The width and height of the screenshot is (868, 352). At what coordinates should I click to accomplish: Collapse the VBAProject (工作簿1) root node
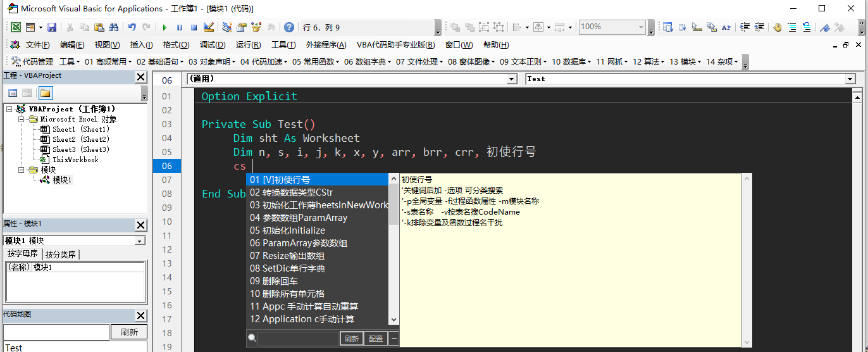pos(9,109)
